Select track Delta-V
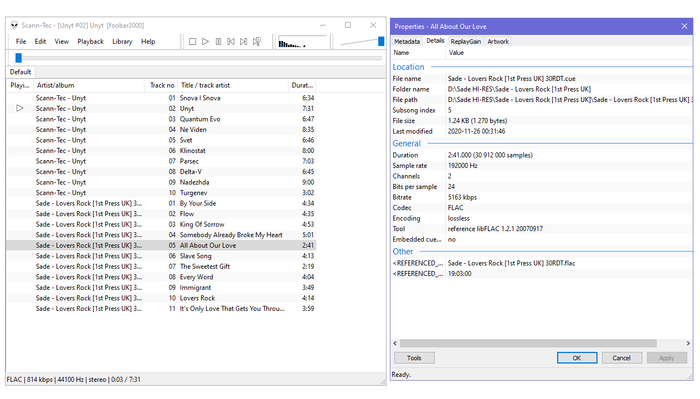Image resolution: width=700 pixels, height=399 pixels. click(161, 172)
